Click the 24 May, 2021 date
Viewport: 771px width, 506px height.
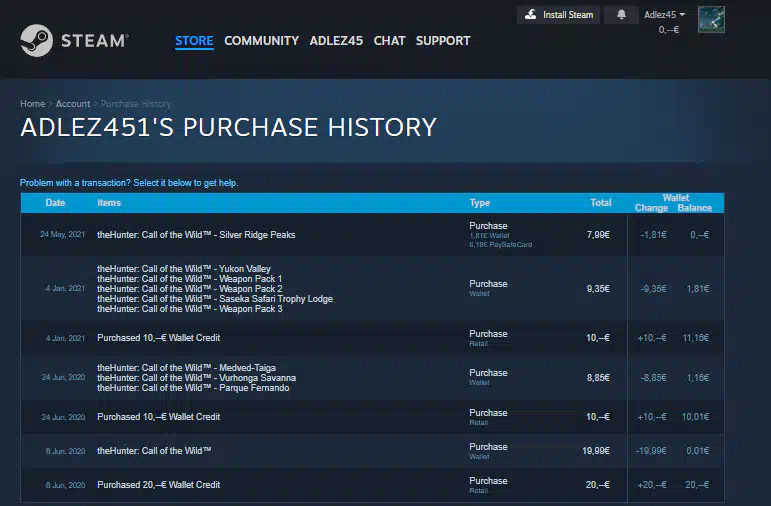[62, 235]
